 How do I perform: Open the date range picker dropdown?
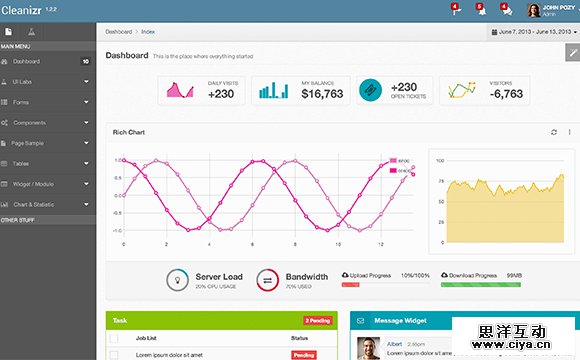534,32
